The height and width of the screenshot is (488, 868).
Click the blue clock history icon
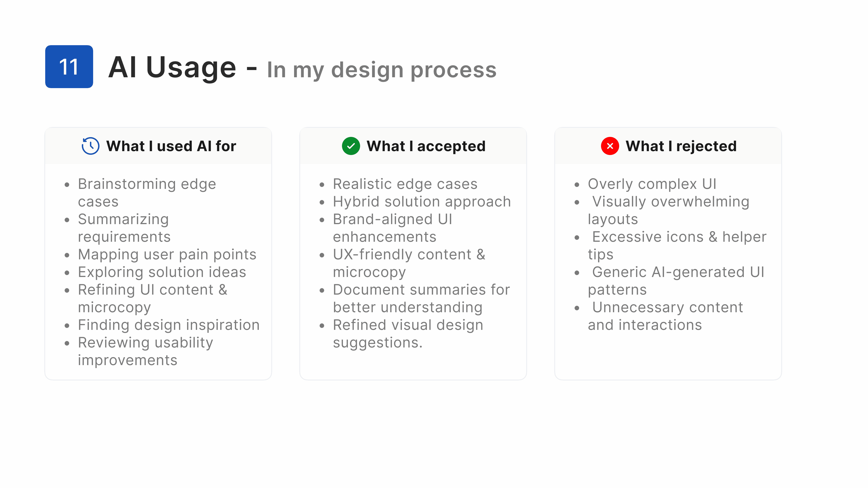tap(90, 146)
